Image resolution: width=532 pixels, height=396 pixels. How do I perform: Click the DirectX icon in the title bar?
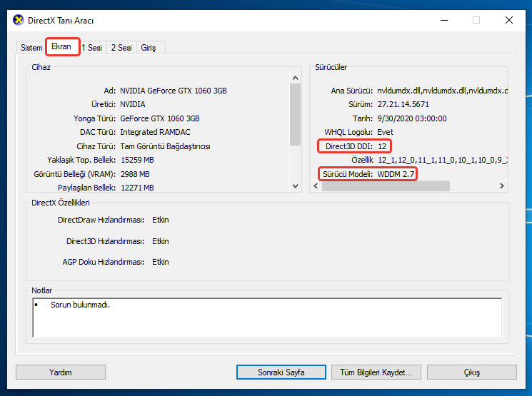pos(18,20)
